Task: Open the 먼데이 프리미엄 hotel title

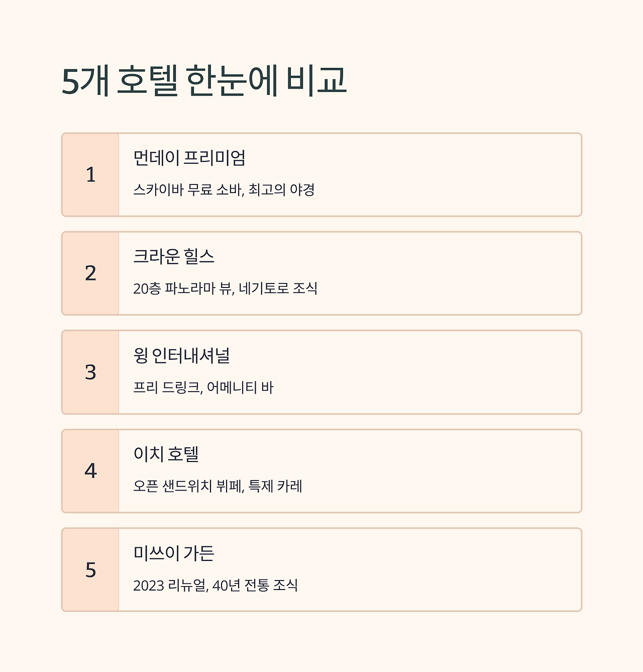Action: [189, 158]
